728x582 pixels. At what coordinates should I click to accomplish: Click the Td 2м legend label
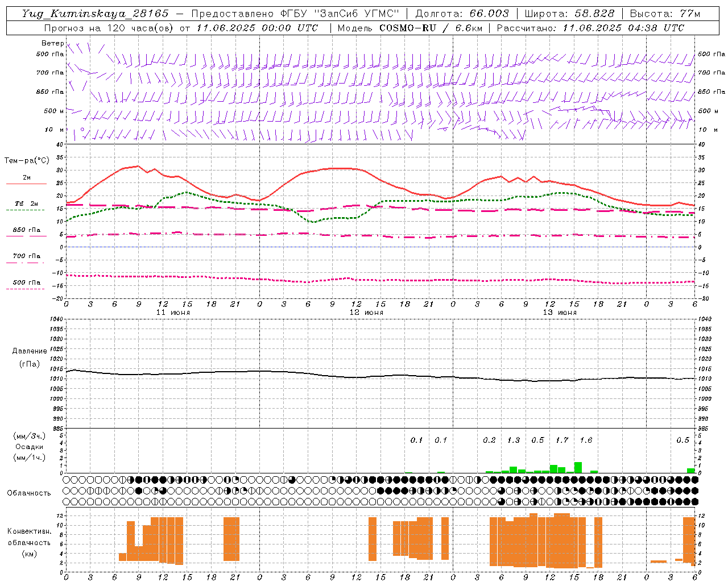27,203
